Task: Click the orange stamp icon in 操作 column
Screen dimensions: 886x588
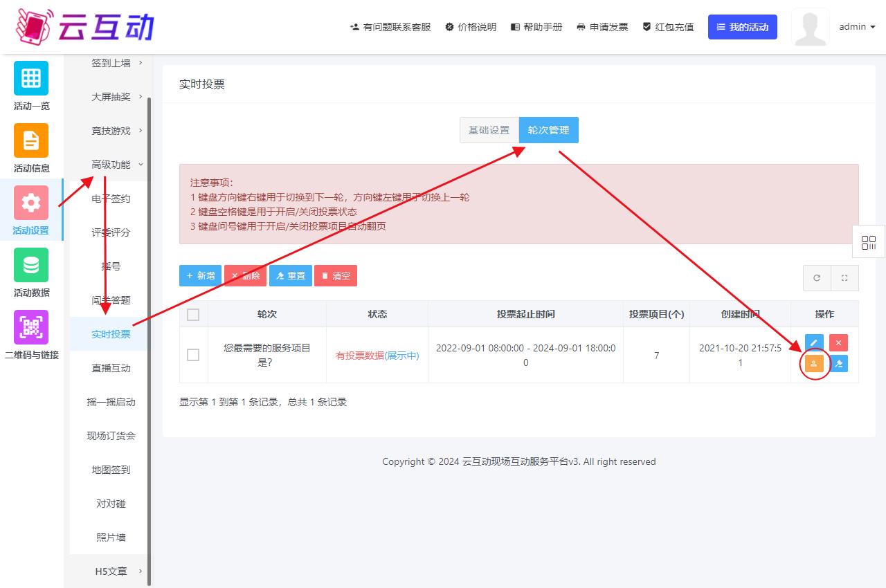Action: (x=814, y=364)
